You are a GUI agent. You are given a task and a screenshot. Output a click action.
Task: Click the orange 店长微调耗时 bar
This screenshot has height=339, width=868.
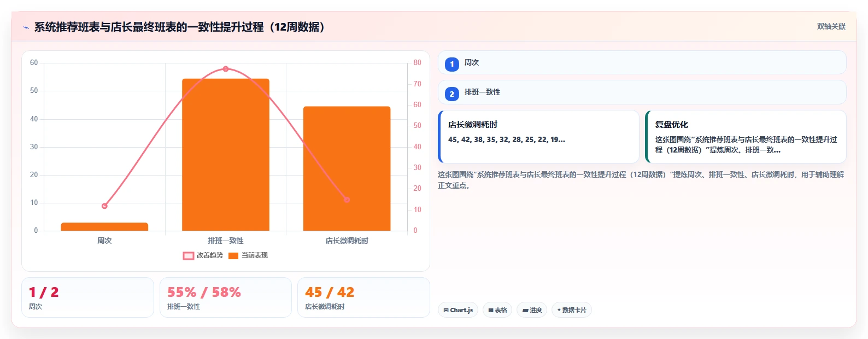(x=347, y=168)
